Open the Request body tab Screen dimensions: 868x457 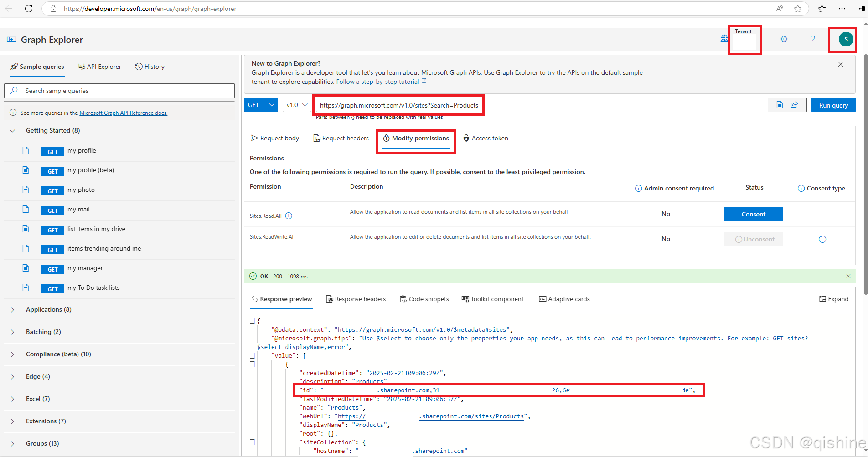(x=275, y=138)
